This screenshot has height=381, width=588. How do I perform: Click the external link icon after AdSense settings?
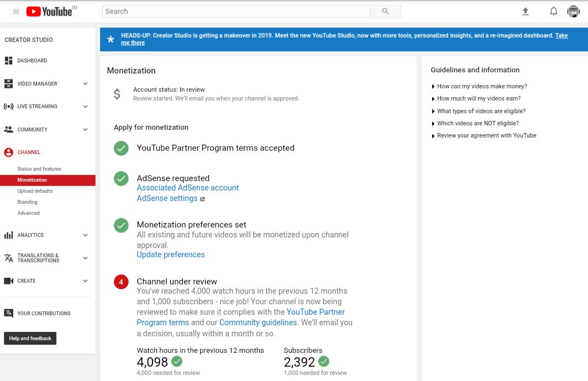pos(202,199)
